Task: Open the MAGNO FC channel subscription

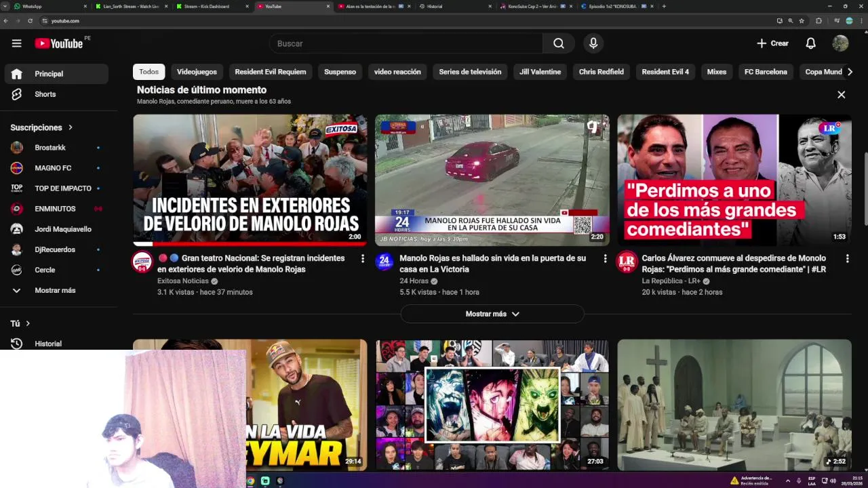Action: click(x=56, y=168)
